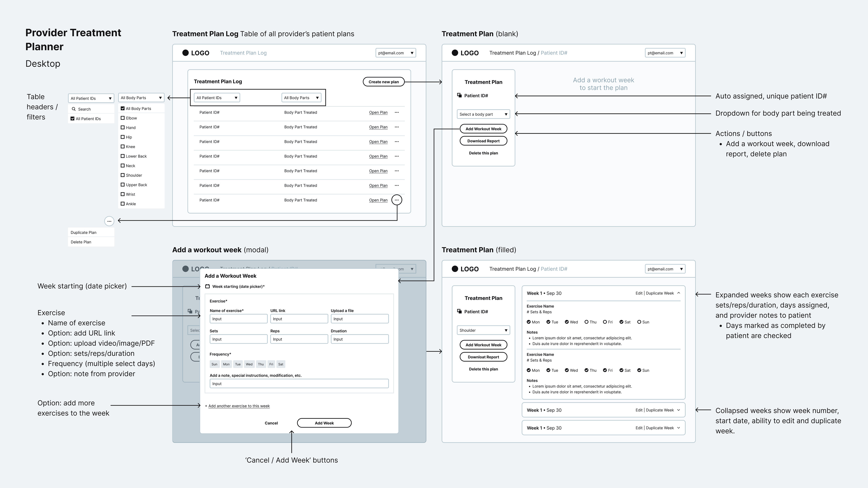868x488 pixels.
Task: Click the Treatment Plan Log nav label in log window
Action: [x=243, y=53]
